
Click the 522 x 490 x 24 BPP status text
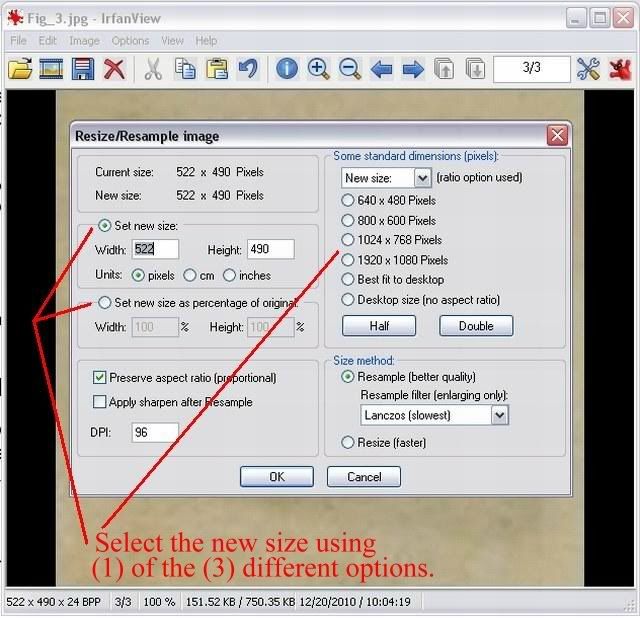53,602
